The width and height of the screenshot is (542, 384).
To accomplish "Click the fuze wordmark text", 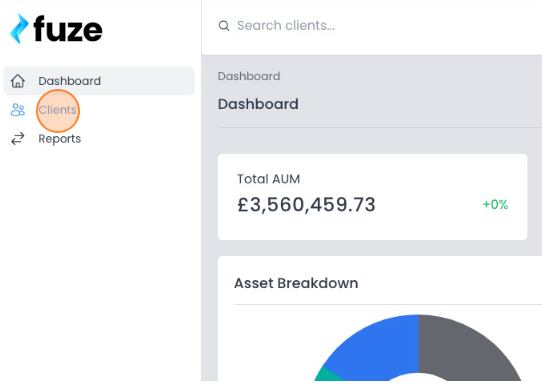I will pos(68,29).
